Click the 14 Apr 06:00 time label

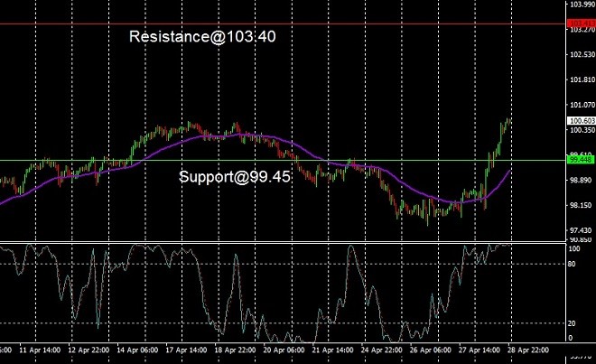pyautogui.click(x=137, y=350)
